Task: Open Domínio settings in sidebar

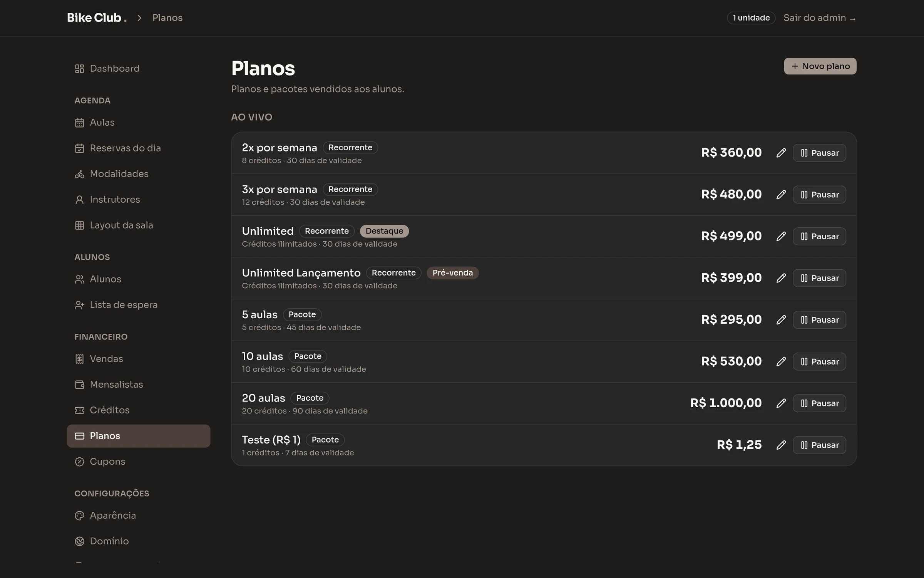Action: click(x=138, y=541)
